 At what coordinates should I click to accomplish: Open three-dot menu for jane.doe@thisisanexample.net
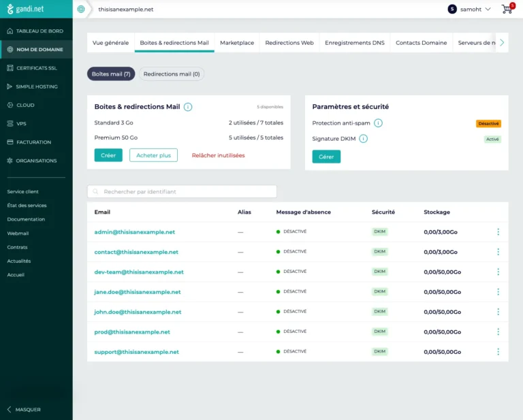point(498,291)
